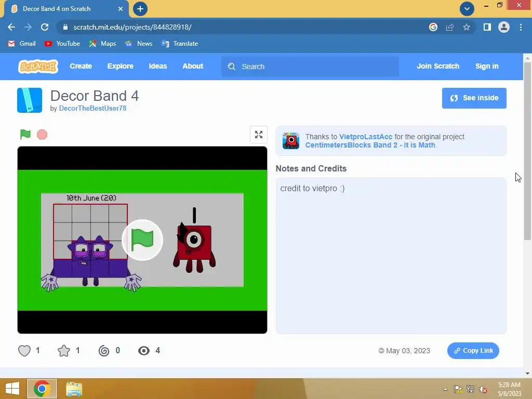
Task: Open the Maps bookmark
Action: pos(102,44)
